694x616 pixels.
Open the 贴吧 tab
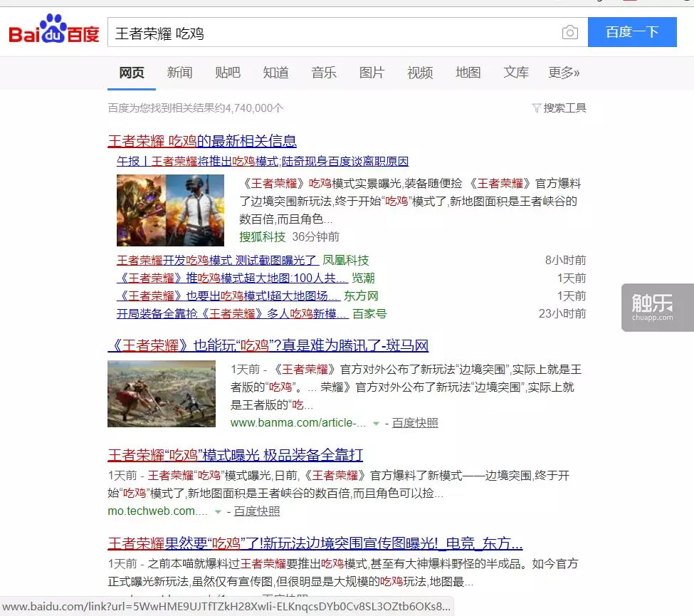[228, 73]
